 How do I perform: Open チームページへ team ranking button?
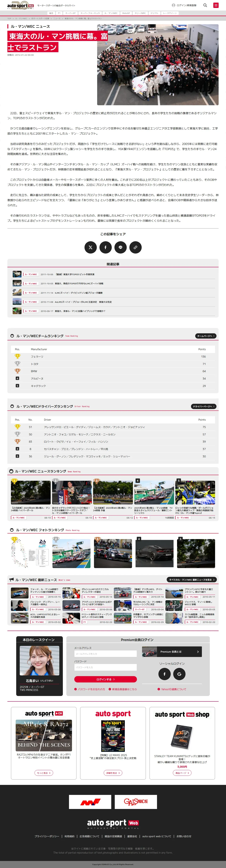(206, 336)
